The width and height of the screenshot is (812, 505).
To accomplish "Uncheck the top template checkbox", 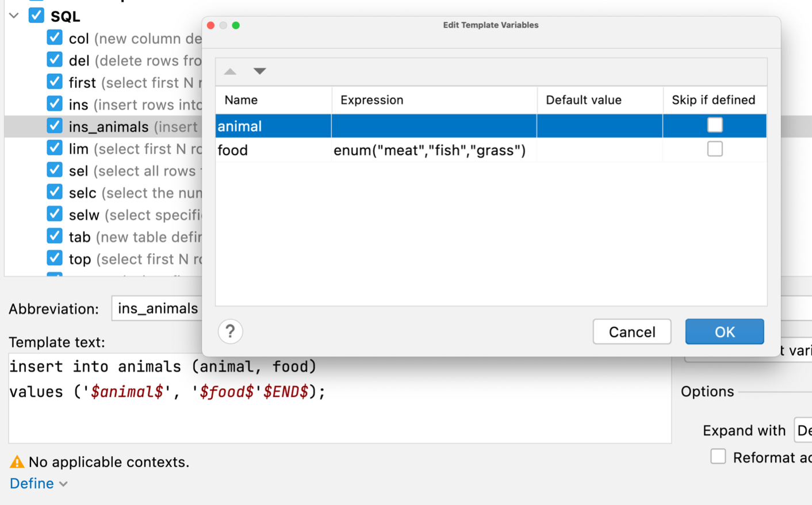I will tap(55, 258).
